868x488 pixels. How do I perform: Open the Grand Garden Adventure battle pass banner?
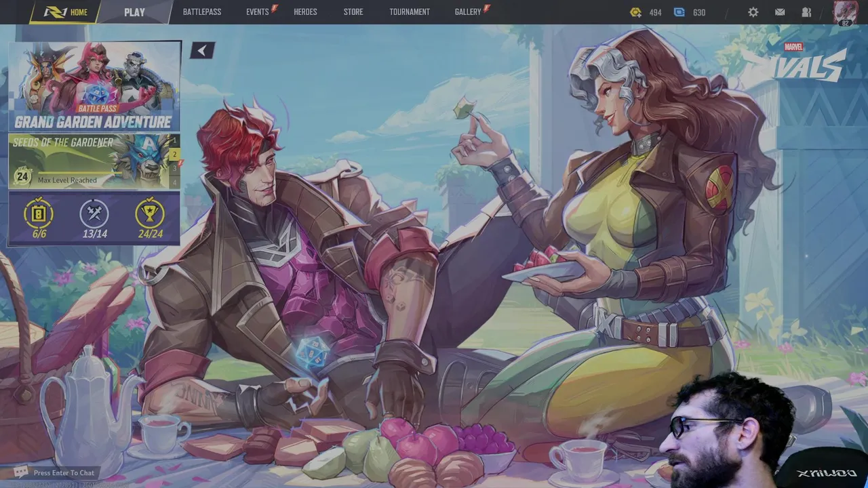(x=94, y=86)
